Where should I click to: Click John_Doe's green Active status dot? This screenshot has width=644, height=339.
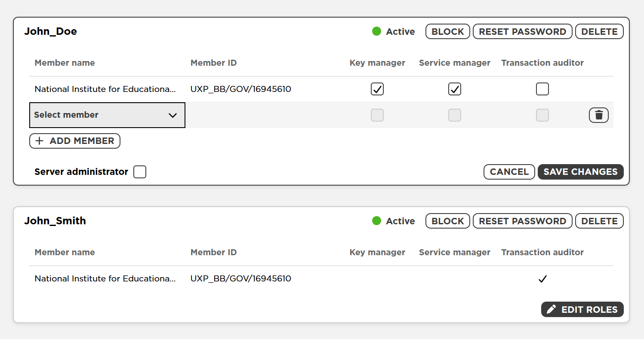pyautogui.click(x=377, y=31)
